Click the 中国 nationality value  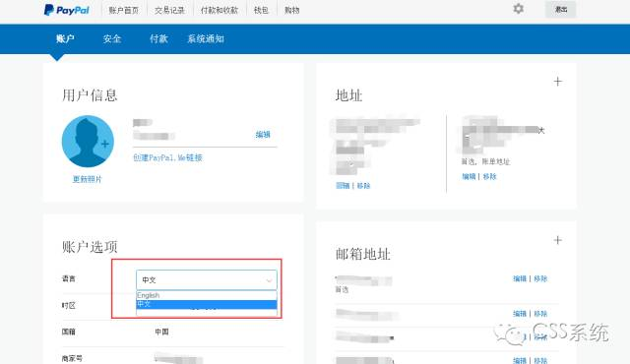pos(161,332)
